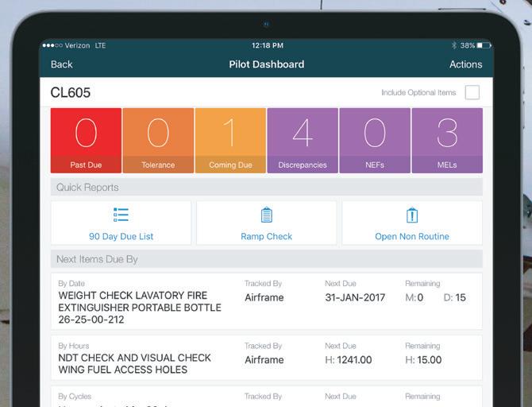This screenshot has height=407, width=532.
Task: Open the Discrepancies purple tile
Action: point(303,141)
